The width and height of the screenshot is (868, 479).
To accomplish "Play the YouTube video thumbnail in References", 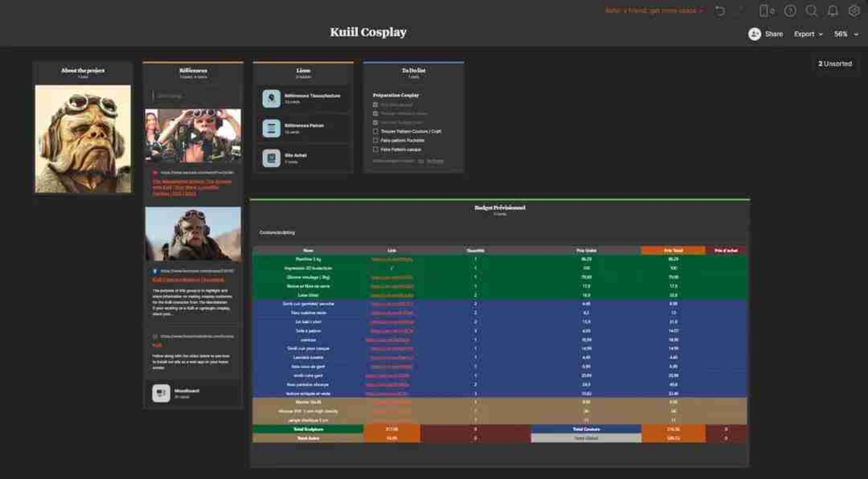I will click(x=193, y=136).
